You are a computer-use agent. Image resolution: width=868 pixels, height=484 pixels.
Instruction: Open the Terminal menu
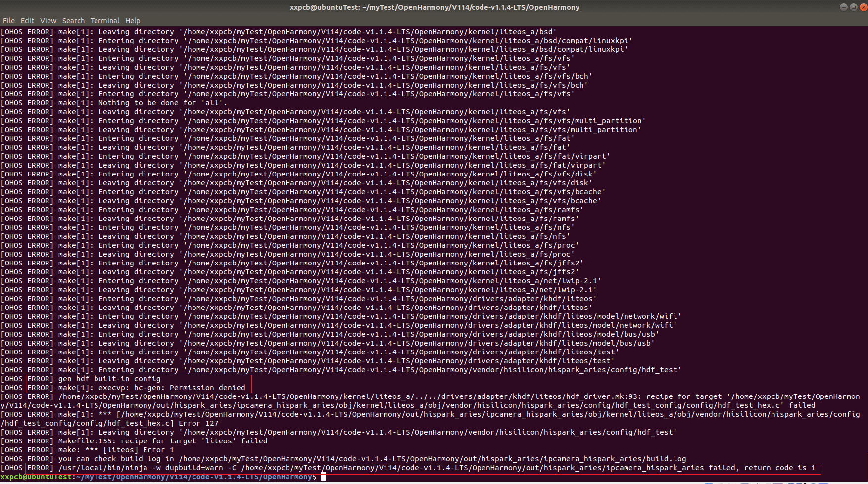click(x=104, y=21)
